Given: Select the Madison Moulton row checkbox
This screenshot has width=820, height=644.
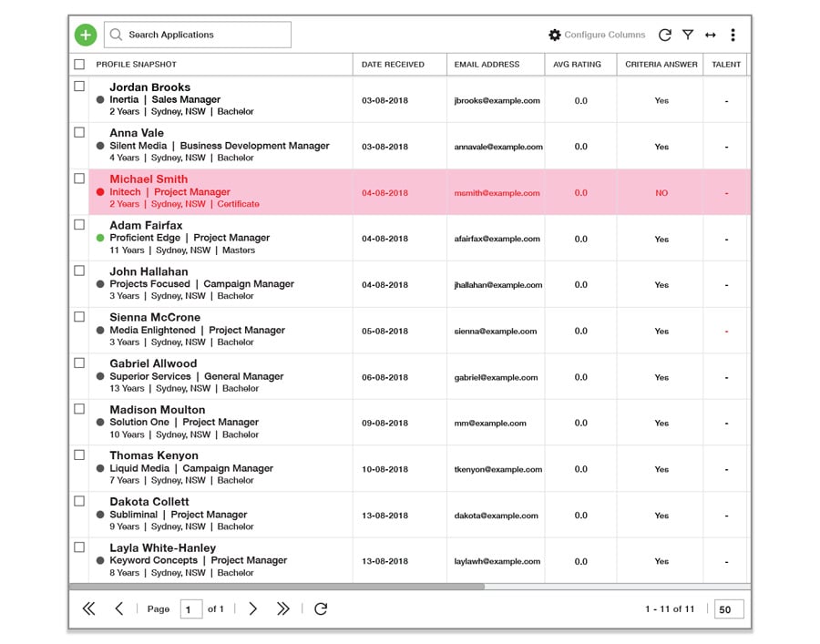Looking at the screenshot, I should pos(79,409).
